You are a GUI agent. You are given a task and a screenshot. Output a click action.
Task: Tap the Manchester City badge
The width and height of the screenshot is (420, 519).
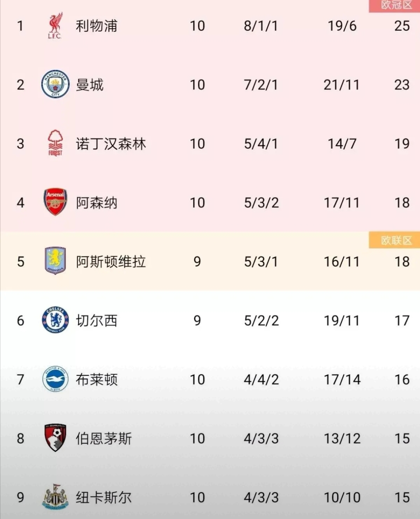[55, 84]
